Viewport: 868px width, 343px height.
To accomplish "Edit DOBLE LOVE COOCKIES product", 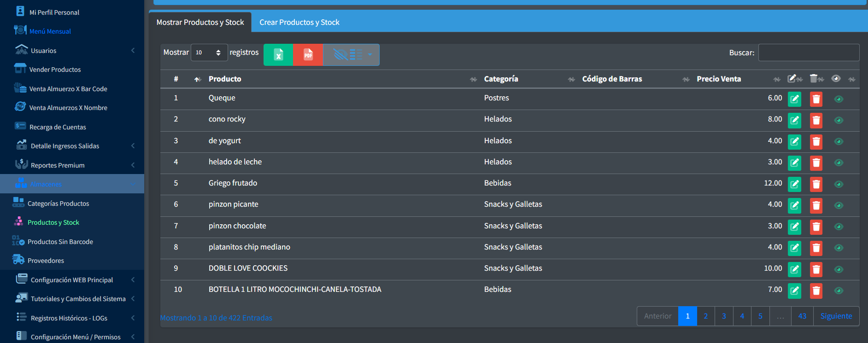I will [x=794, y=269].
